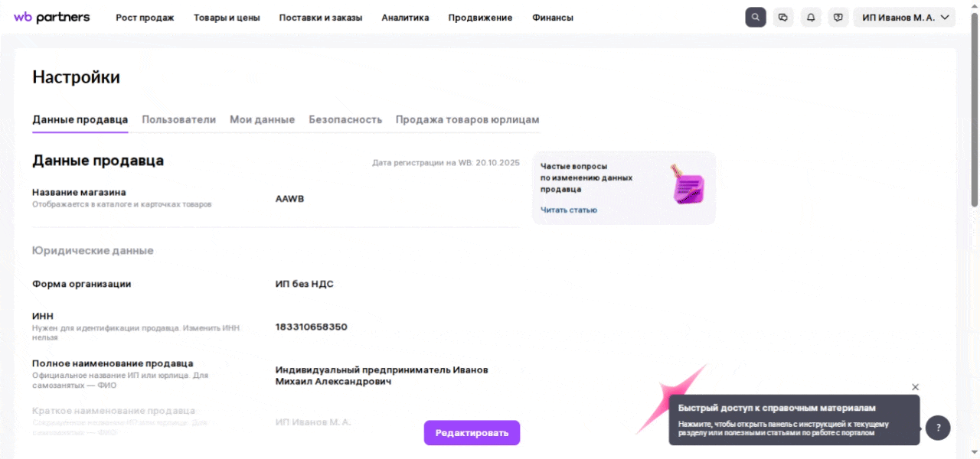980x459 pixels.
Task: Expand the ИП Иванов М. А. account dropdown
Action: click(x=904, y=18)
